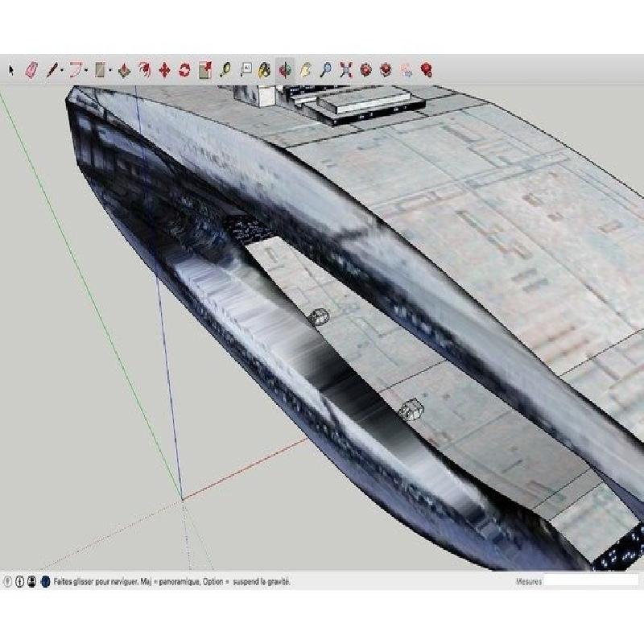Select the Scale tool
Viewport: 644px width, 644px height.
(205, 70)
